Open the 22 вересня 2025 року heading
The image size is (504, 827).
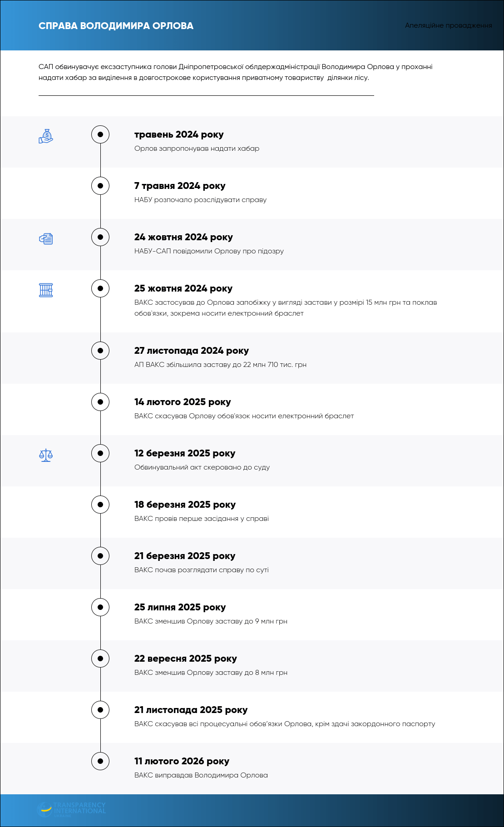tap(186, 659)
